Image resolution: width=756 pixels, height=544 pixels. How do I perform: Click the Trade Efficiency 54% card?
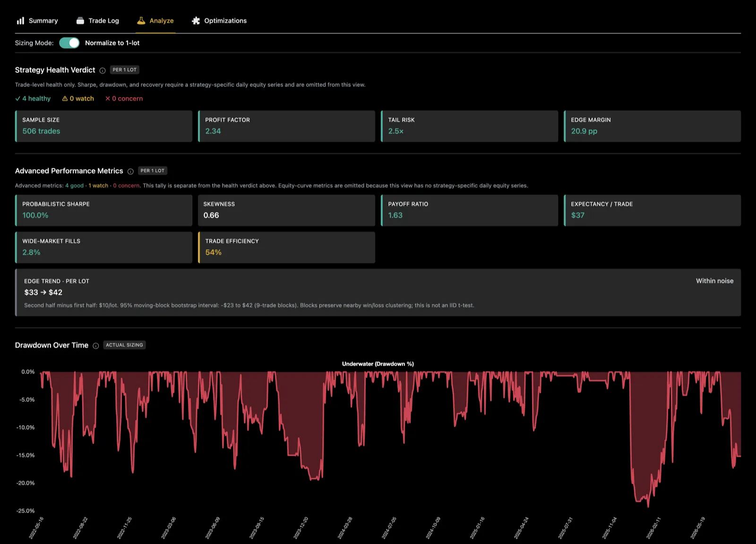(286, 247)
